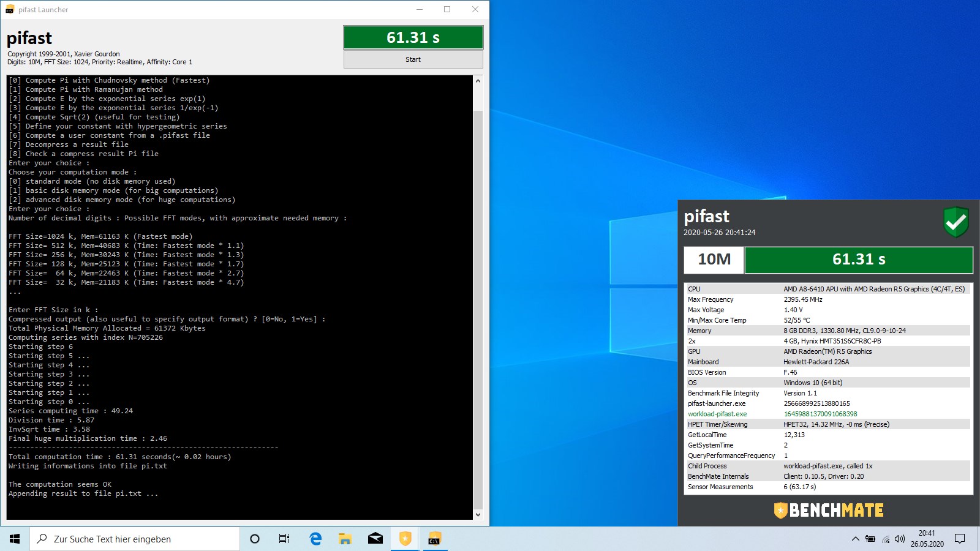Click the GPU AMD Radeon R5 Graphics value
This screenshot has width=980, height=551.
(827, 351)
